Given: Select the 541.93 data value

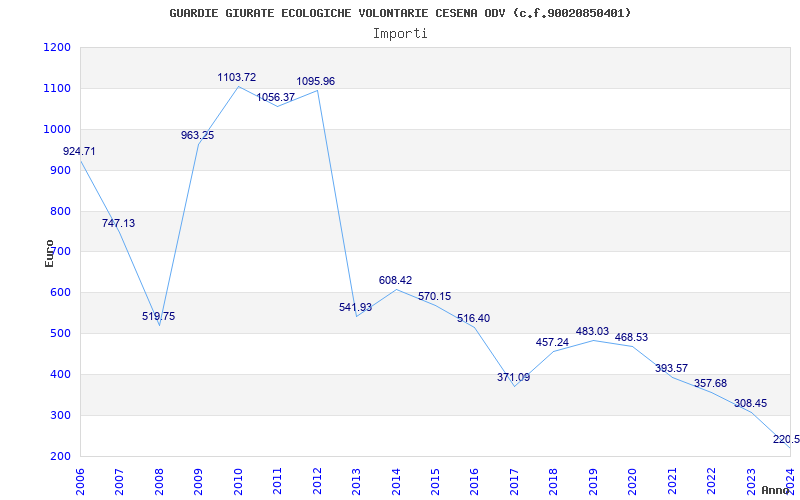Looking at the screenshot, I should pos(356,308).
